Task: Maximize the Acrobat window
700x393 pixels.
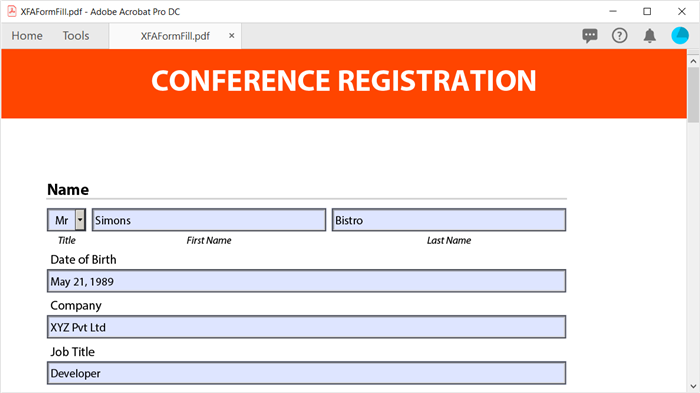Action: (647, 12)
